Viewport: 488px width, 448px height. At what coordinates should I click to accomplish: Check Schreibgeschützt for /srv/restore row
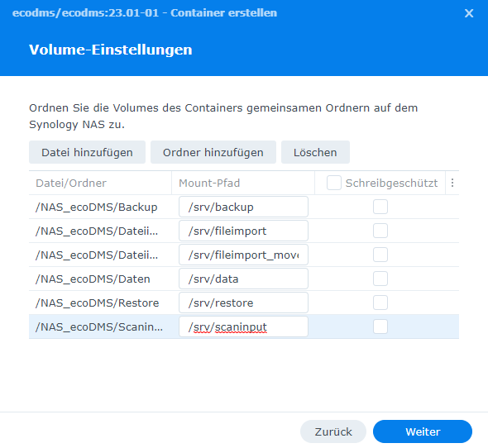380,303
